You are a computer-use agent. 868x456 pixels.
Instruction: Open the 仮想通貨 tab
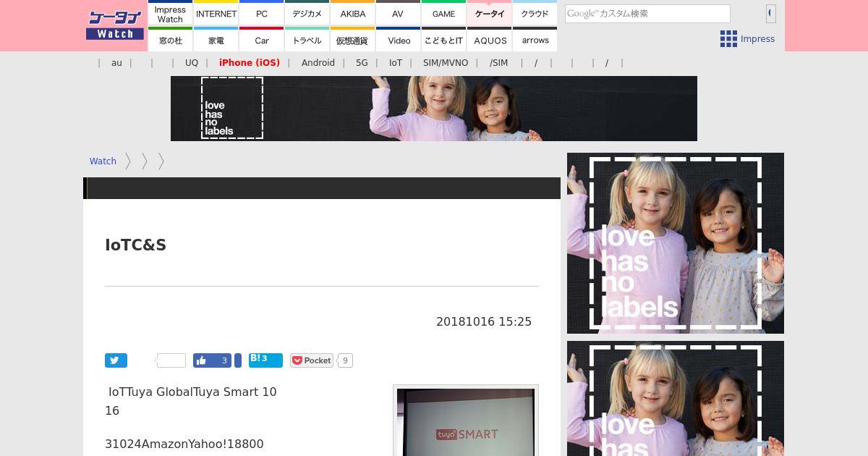353,40
